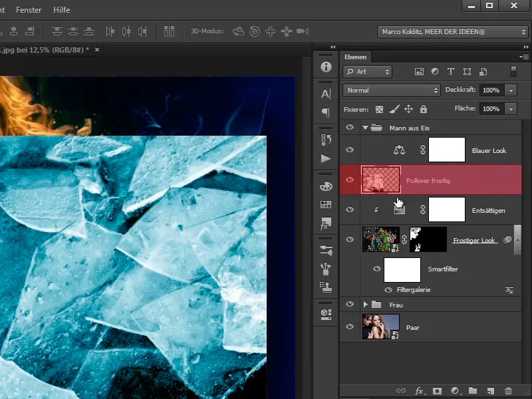Collapse the Mann aus Eis group

pos(365,128)
